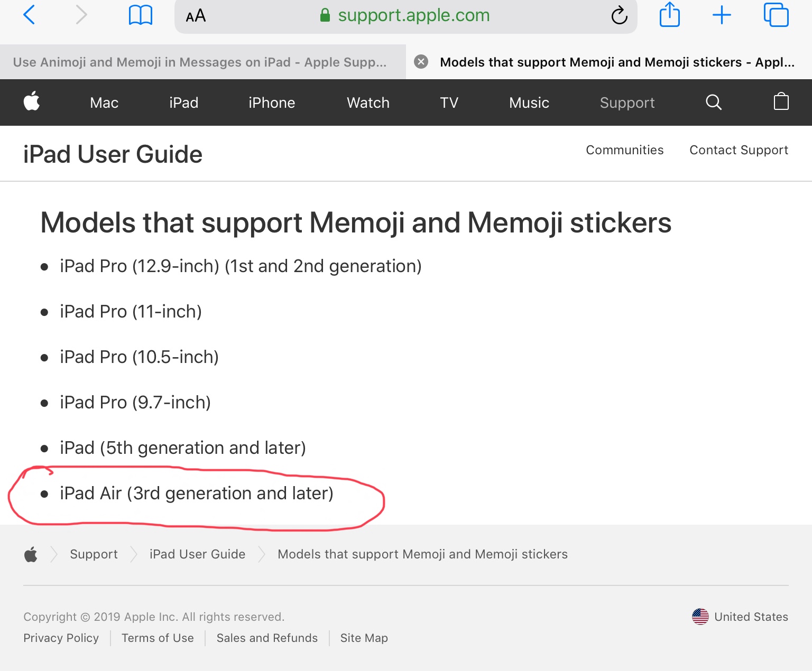Screen dimensions: 812x671
Task: Reload the page with refresh icon
Action: click(619, 16)
